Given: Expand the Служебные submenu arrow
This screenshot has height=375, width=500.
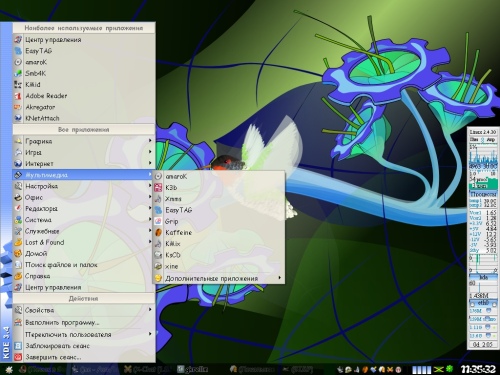Looking at the screenshot, I should (150, 231).
